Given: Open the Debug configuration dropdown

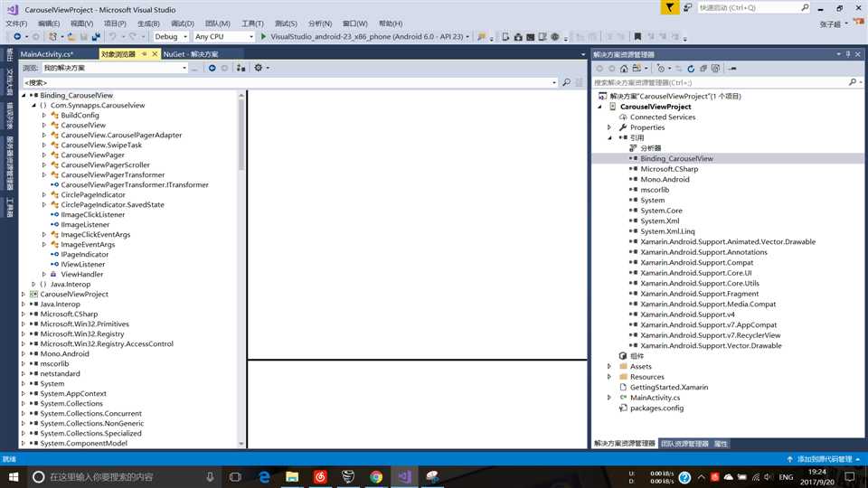Looking at the screenshot, I should pos(171,36).
